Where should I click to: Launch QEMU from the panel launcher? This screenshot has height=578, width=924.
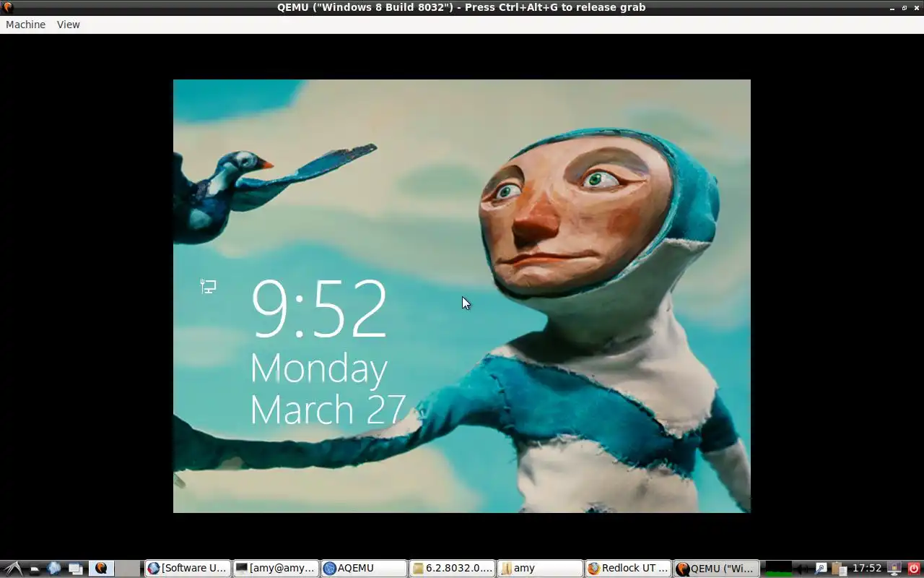101,568
